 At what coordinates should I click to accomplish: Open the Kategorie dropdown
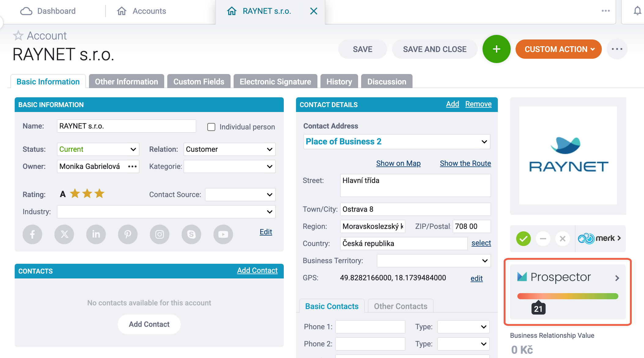pos(230,166)
